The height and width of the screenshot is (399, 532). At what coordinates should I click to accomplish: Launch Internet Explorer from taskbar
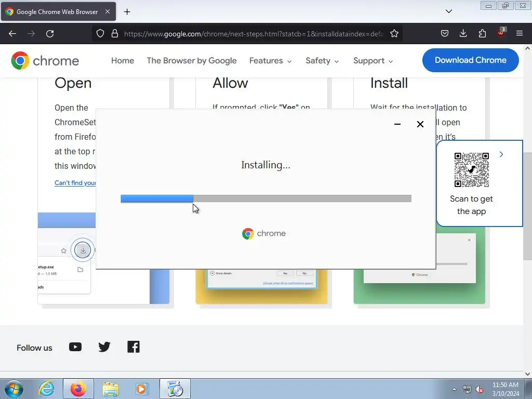pyautogui.click(x=46, y=389)
